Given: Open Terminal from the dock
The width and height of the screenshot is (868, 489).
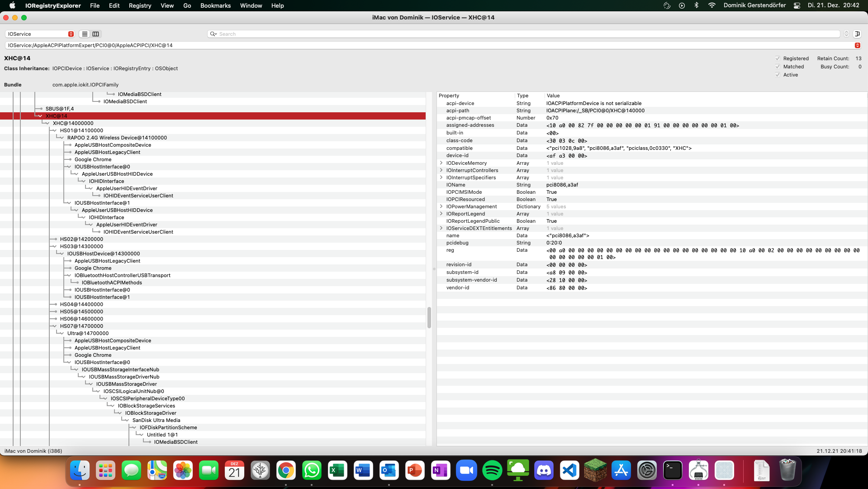Looking at the screenshot, I should [x=673, y=471].
